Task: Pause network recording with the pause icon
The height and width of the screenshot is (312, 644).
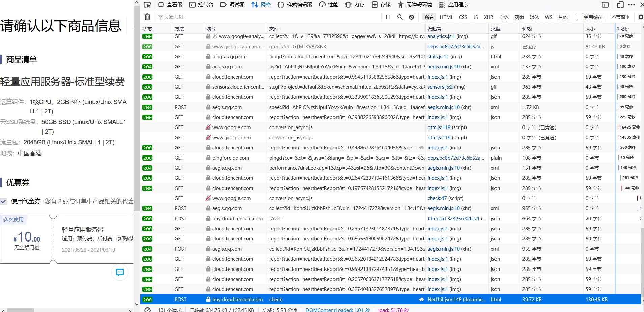Action: click(x=388, y=17)
